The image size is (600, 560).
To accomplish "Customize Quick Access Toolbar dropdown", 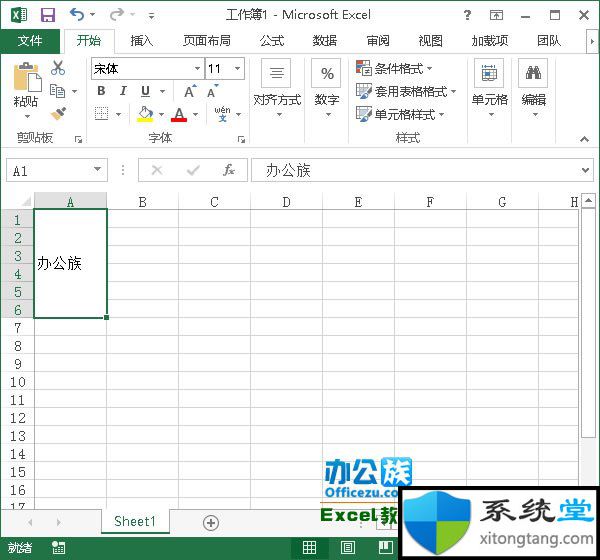I will tap(152, 15).
